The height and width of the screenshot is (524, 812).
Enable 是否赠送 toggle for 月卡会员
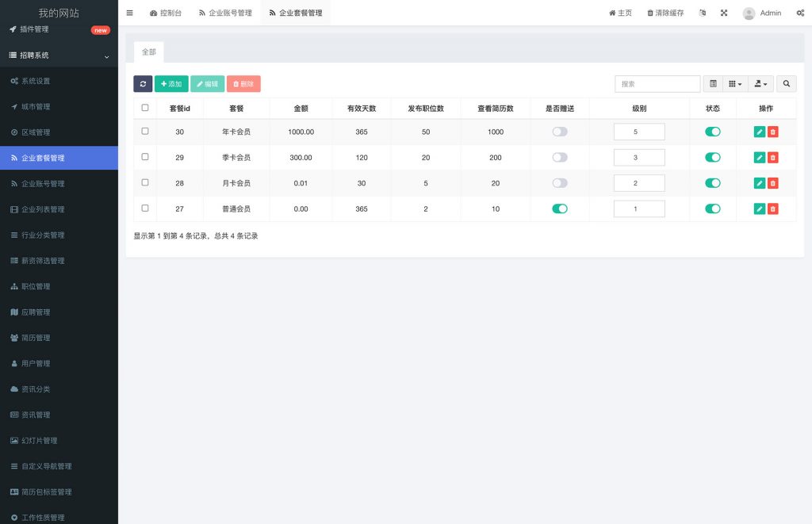(x=560, y=183)
